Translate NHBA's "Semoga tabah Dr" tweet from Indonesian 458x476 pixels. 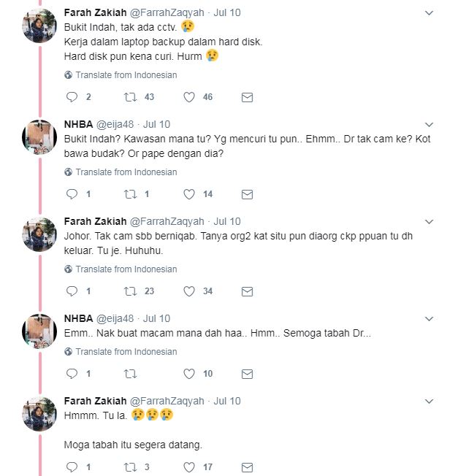click(x=126, y=352)
